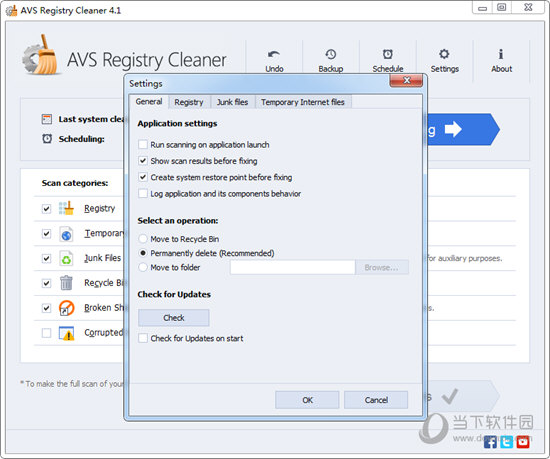Uncheck Create system restore point before fixing

point(143,177)
